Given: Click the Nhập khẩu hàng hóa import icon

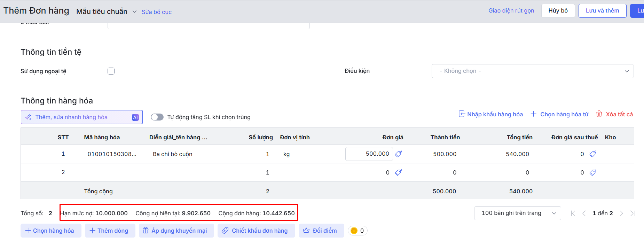Looking at the screenshot, I should pyautogui.click(x=462, y=114).
